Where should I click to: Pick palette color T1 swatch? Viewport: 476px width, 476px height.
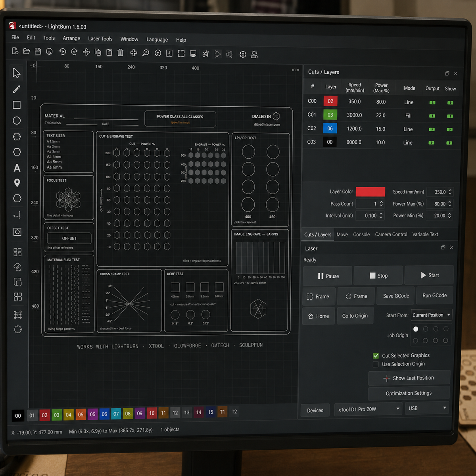coord(222,412)
